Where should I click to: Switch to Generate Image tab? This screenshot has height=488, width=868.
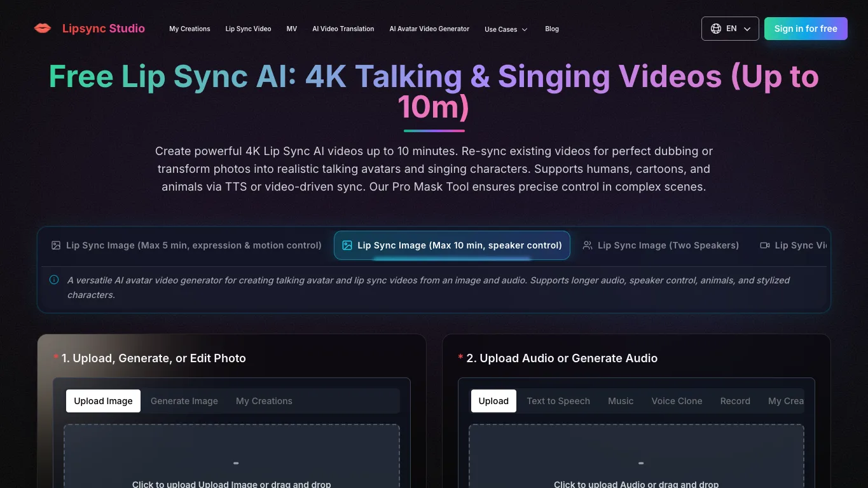click(x=184, y=401)
